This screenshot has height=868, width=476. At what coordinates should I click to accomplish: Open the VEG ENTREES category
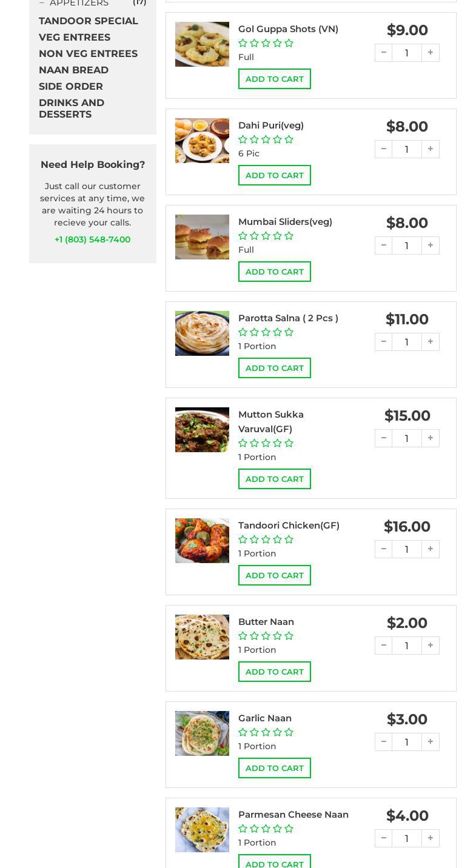coord(75,37)
